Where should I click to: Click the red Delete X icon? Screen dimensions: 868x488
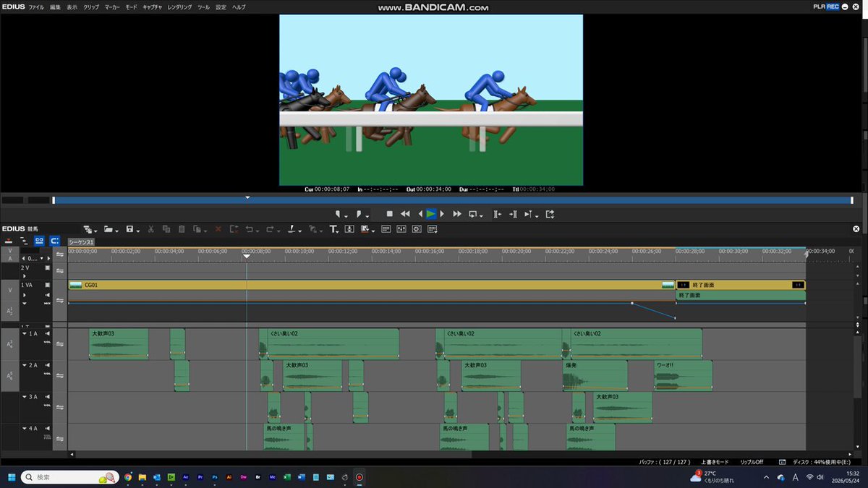click(218, 229)
